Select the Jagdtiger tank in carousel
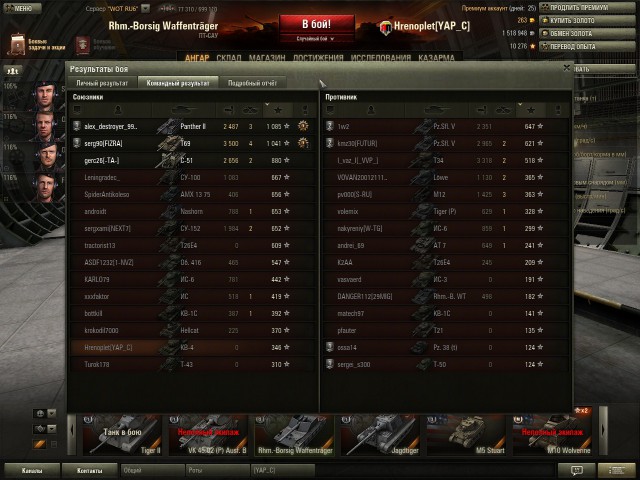This screenshot has height=480, width=640. coord(380,435)
